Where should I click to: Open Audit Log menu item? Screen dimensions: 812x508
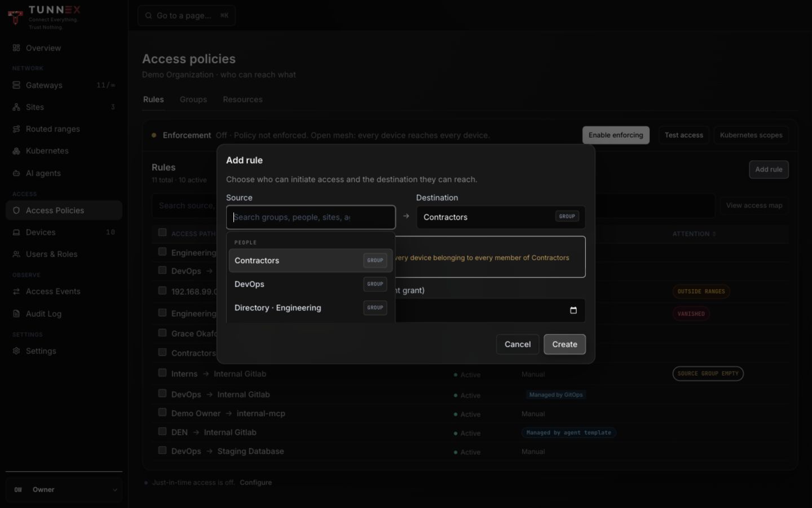[x=64, y=314]
